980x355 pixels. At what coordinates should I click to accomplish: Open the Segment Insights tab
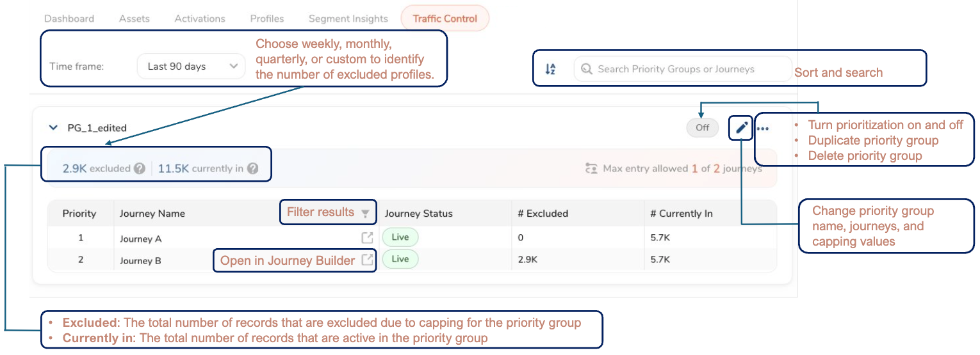pyautogui.click(x=348, y=19)
